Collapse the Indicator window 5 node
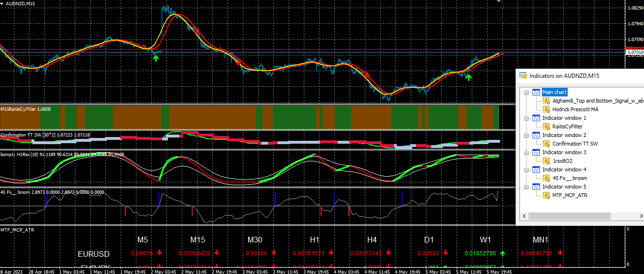The height and width of the screenshot is (274, 644). click(527, 187)
